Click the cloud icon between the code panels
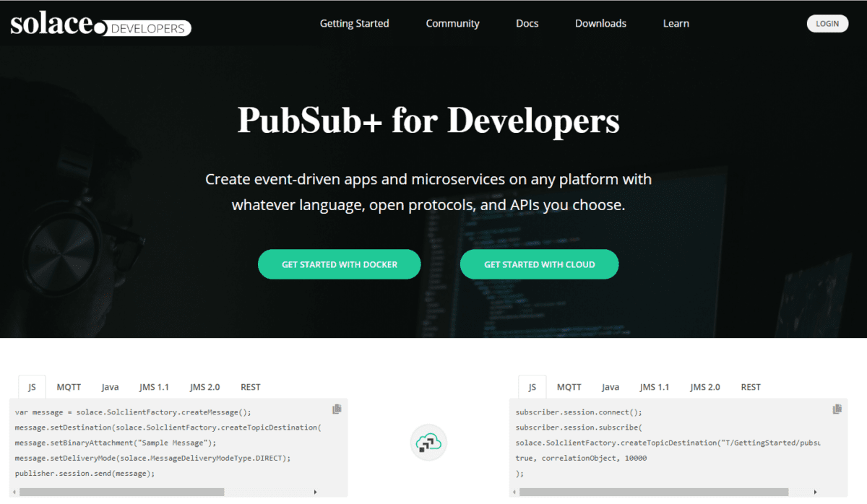 tap(428, 443)
